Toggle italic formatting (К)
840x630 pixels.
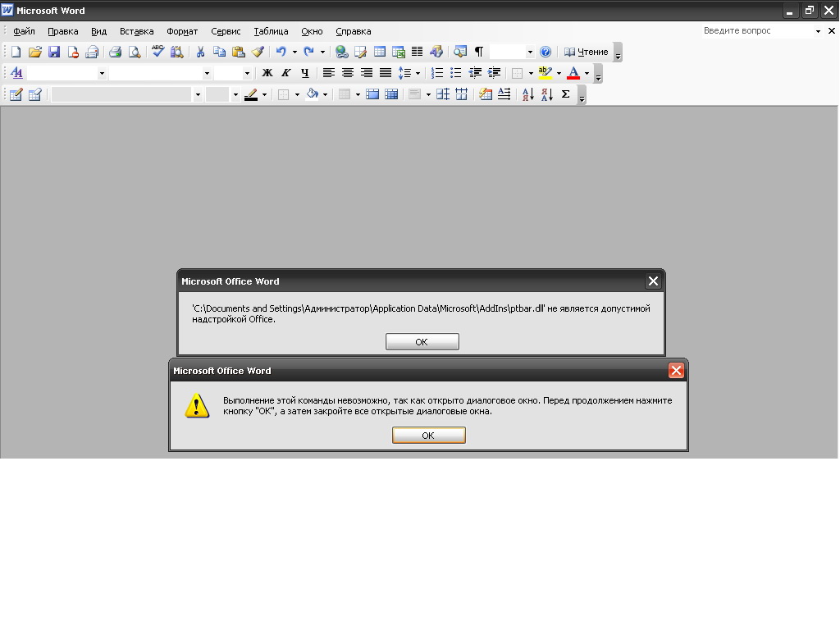pos(285,73)
